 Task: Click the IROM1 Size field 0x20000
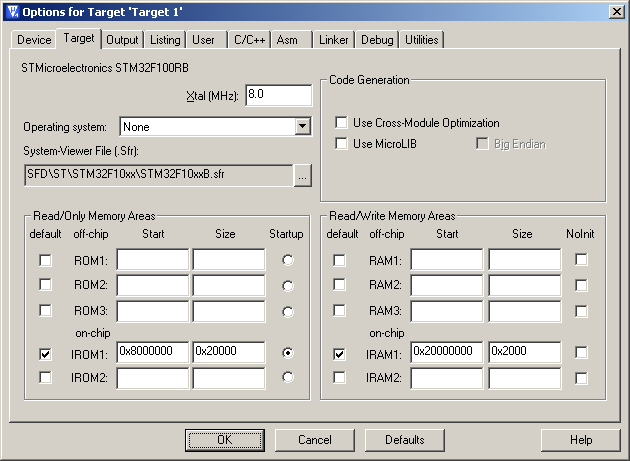[229, 352]
